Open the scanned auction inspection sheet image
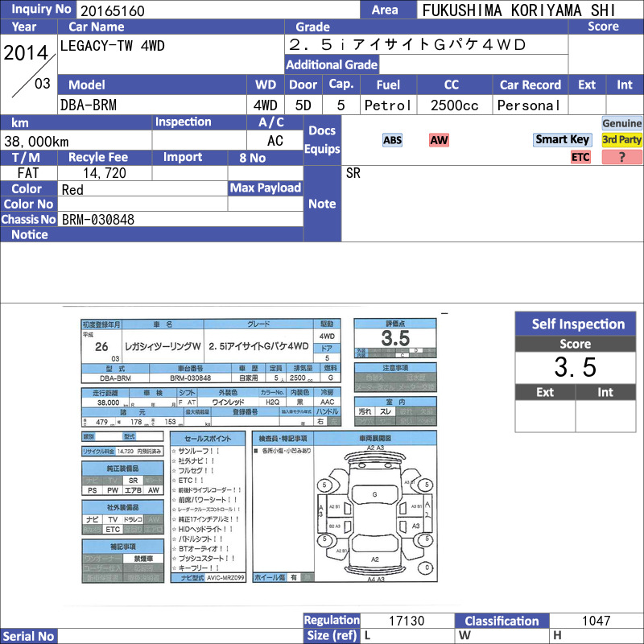Viewport: 644px width, 644px height. (x=259, y=451)
